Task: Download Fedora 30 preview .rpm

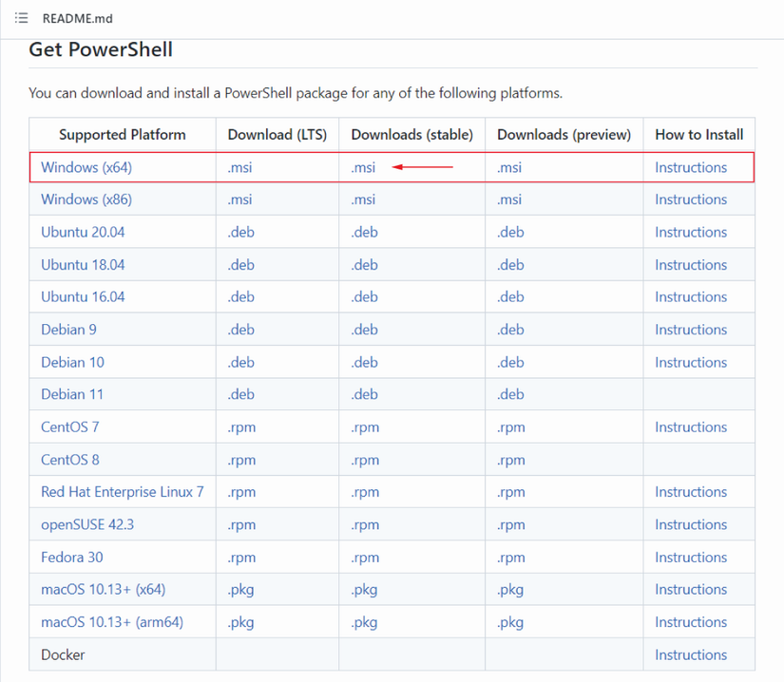Action: [x=510, y=558]
